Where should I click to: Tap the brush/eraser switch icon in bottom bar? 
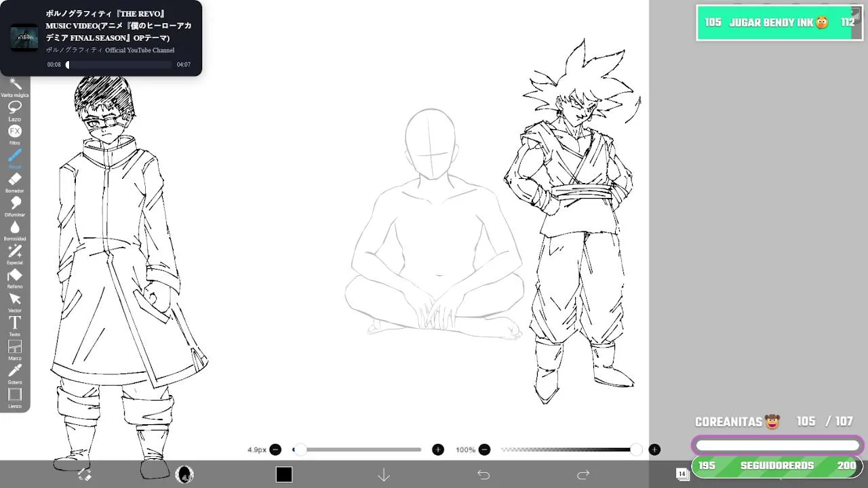84,474
